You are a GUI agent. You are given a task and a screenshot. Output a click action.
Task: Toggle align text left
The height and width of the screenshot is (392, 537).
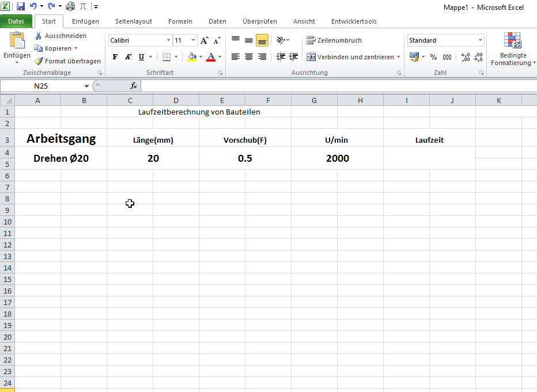(x=236, y=57)
